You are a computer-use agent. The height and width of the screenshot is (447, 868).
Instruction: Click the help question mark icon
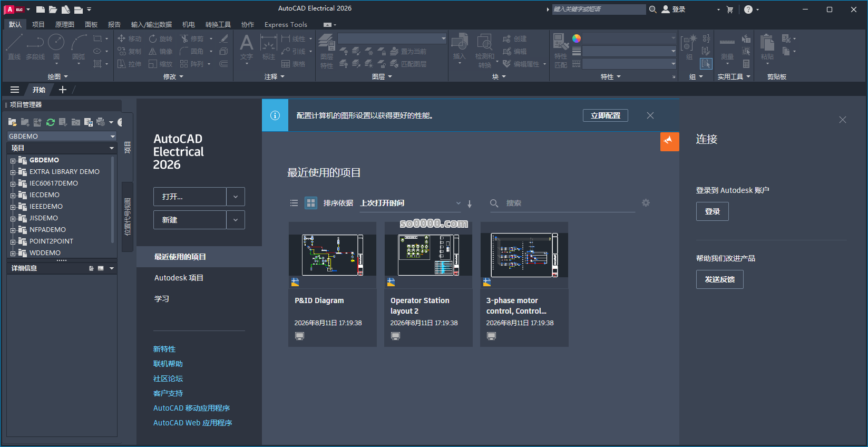pos(748,9)
